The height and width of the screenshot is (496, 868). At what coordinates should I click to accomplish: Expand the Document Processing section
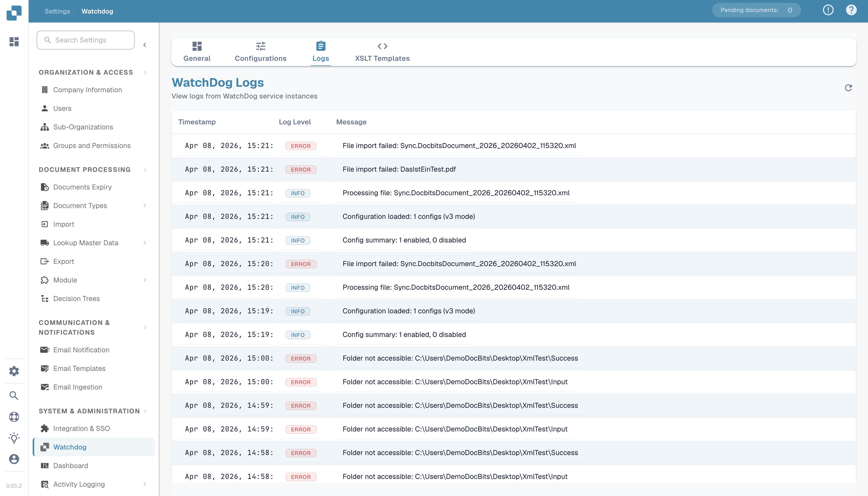point(145,170)
